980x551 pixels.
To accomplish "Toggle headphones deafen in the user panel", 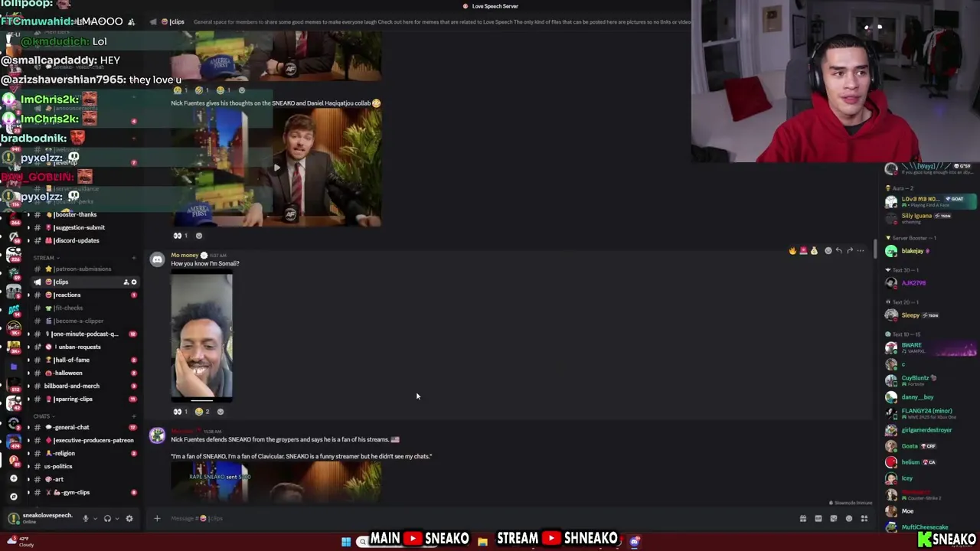I will pyautogui.click(x=107, y=518).
